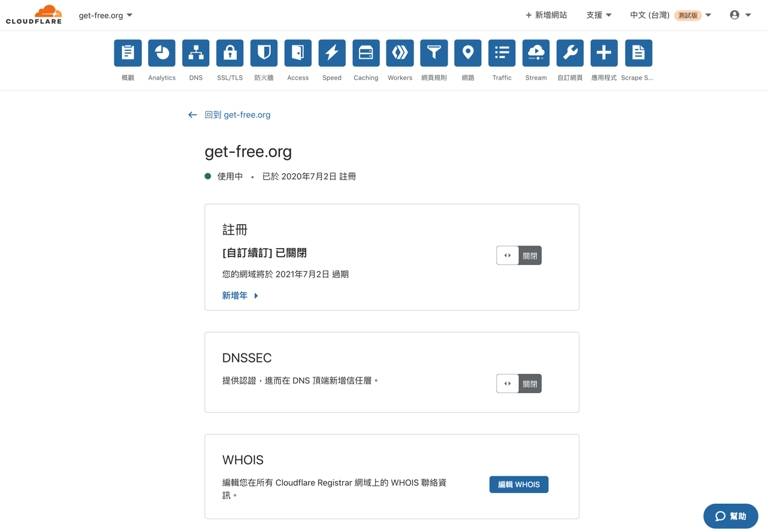Open the 支援 support dropdown
This screenshot has width=767, height=532.
(x=599, y=15)
